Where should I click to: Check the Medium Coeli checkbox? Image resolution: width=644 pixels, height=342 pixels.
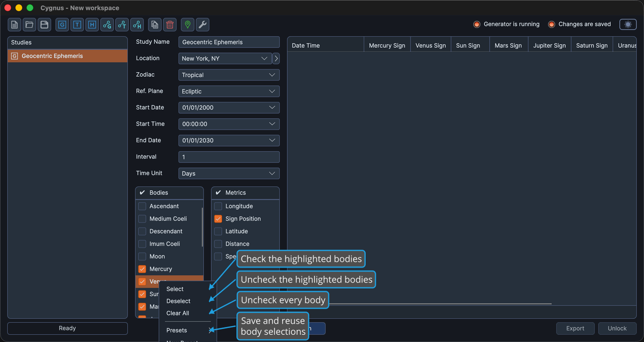pos(142,219)
